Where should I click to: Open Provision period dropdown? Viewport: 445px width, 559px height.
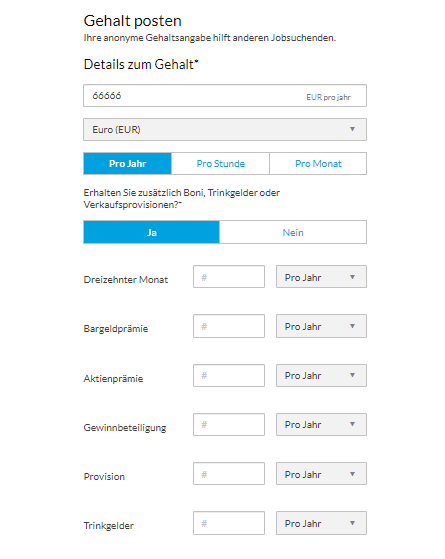click(321, 474)
